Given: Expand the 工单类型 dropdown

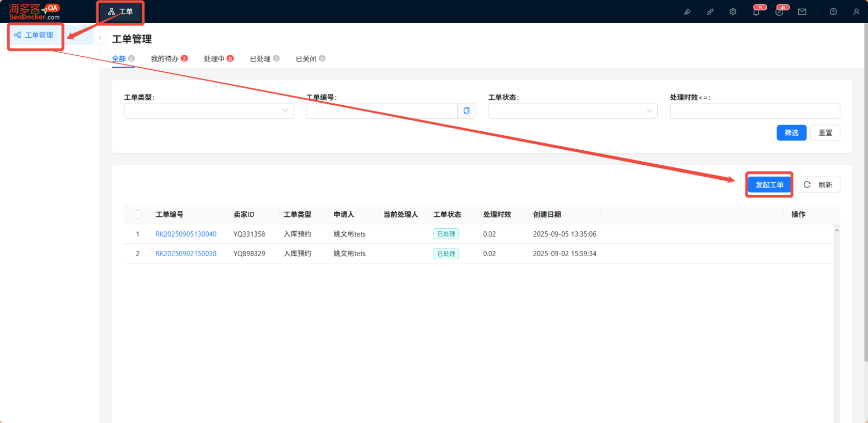Looking at the screenshot, I should pyautogui.click(x=209, y=111).
